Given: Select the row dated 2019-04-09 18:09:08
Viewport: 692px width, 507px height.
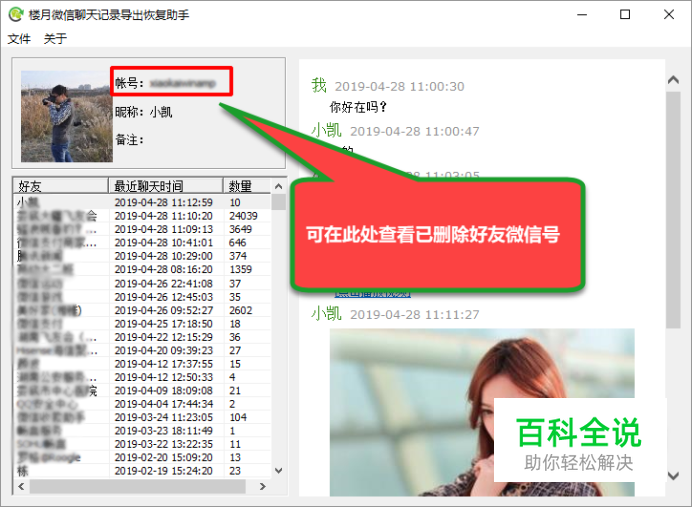Looking at the screenshot, I should point(142,391).
